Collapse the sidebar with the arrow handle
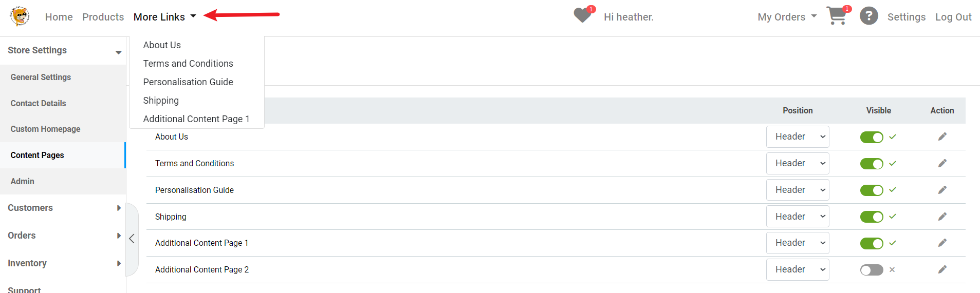 pos(132,239)
